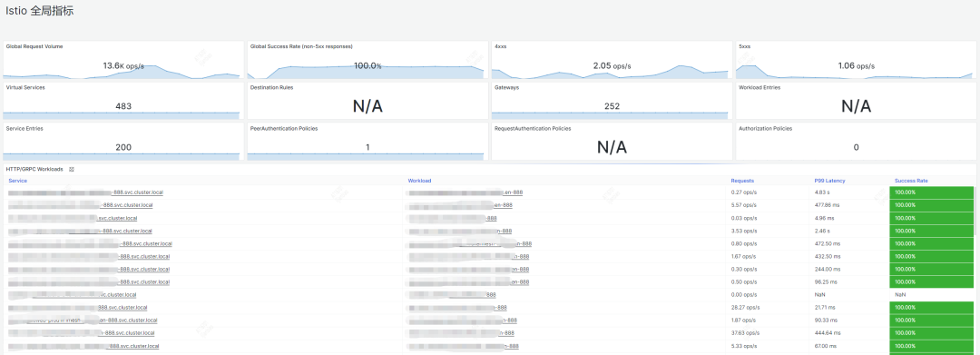Click the Gateways stat value 252

point(612,106)
